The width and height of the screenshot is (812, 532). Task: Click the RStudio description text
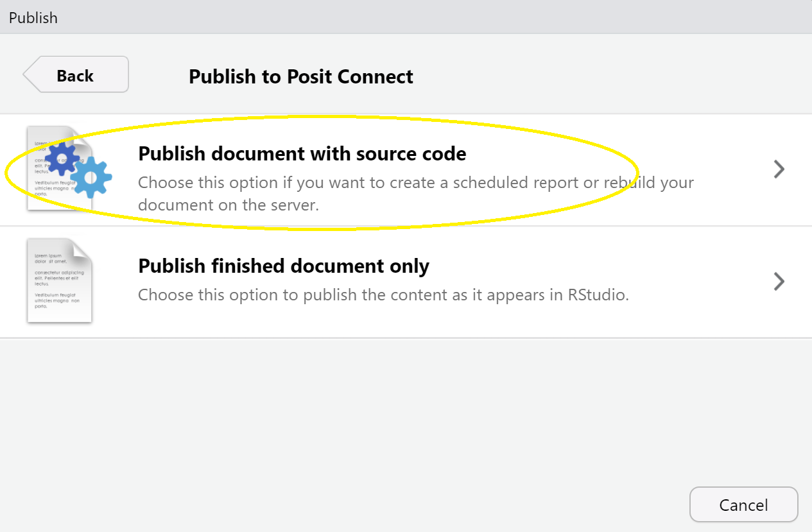pyautogui.click(x=383, y=295)
